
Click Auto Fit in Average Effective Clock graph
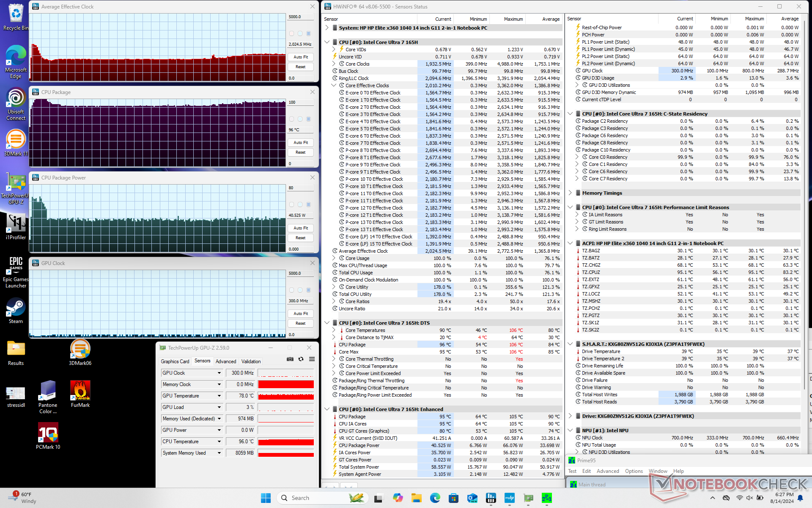tap(301, 57)
